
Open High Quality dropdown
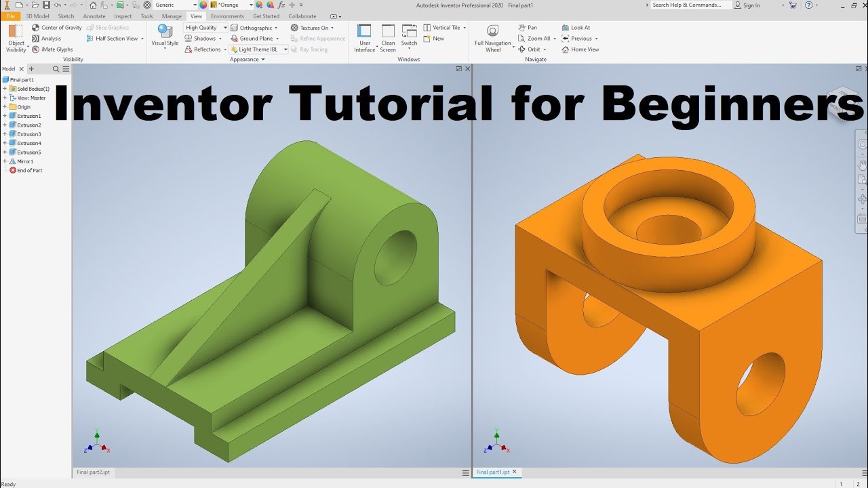[206, 28]
